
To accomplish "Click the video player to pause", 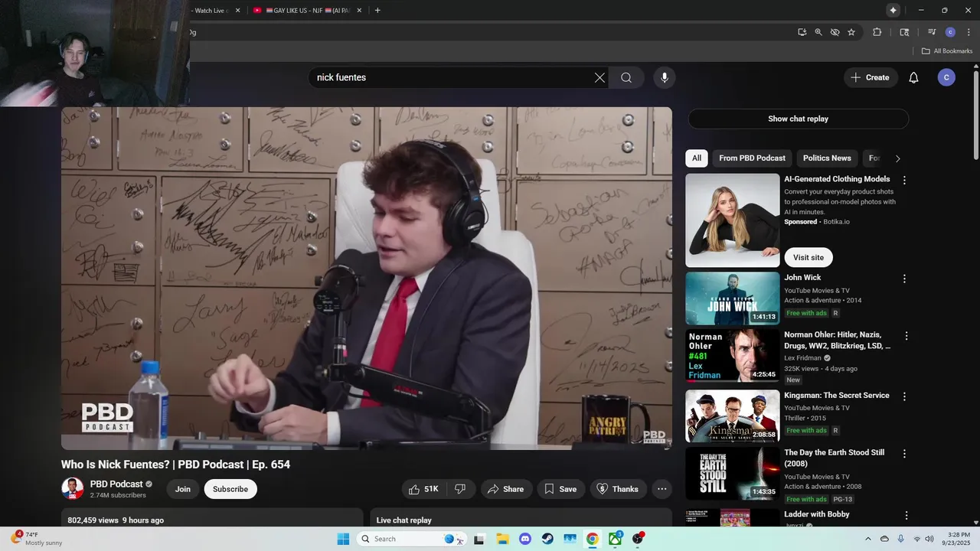I will pos(367,279).
